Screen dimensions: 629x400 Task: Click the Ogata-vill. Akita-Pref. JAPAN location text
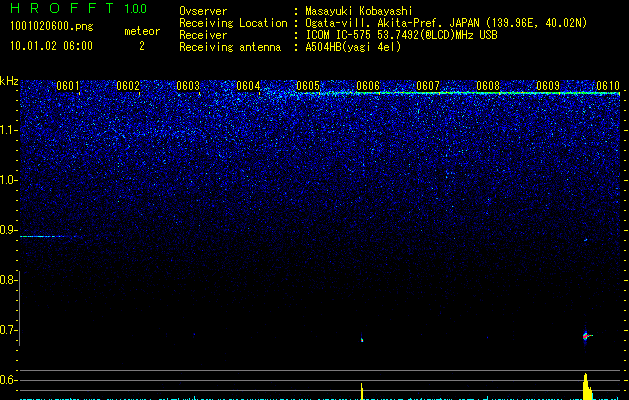point(446,23)
